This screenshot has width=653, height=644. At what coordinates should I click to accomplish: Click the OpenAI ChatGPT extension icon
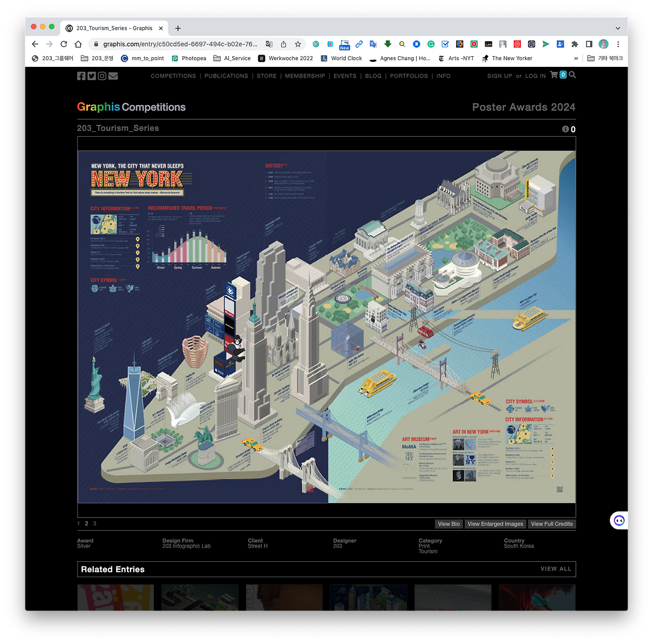click(531, 44)
